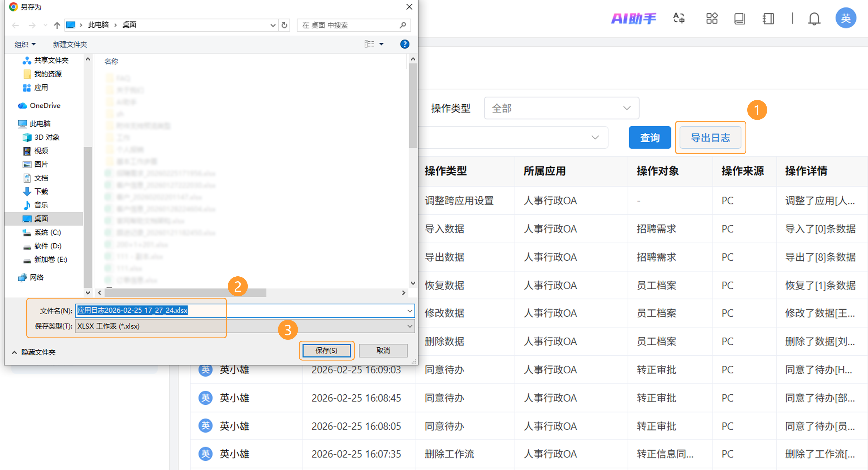The image size is (868, 470).
Task: Click the 导出日志 button
Action: click(x=710, y=138)
